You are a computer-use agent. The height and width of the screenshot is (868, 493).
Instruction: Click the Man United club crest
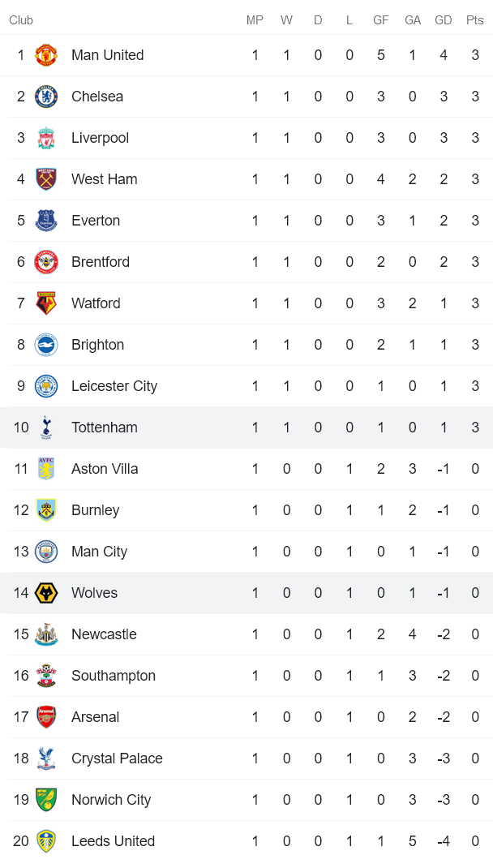pos(46,55)
